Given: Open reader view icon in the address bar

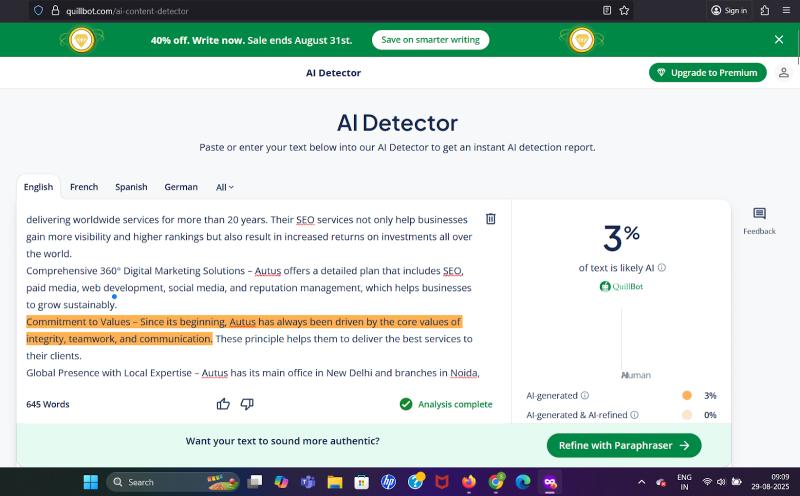Looking at the screenshot, I should click(x=607, y=10).
